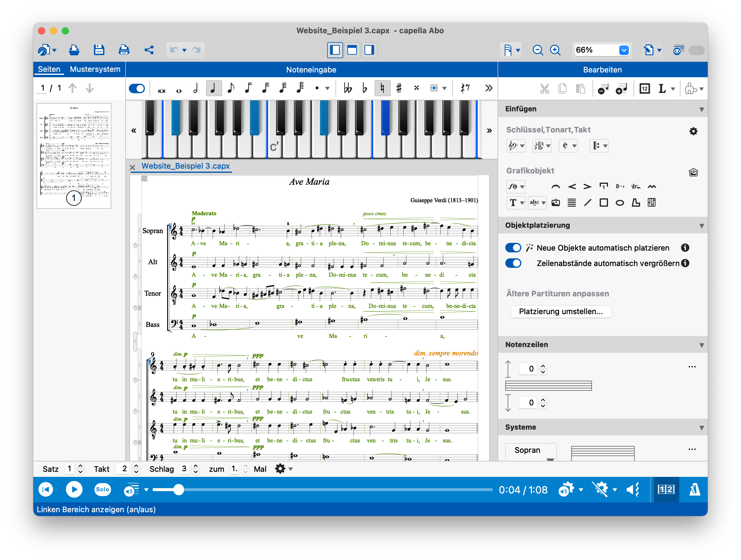Screen dimensions: 741x560
Task: Collapse the Systeme section
Action: pyautogui.click(x=702, y=428)
